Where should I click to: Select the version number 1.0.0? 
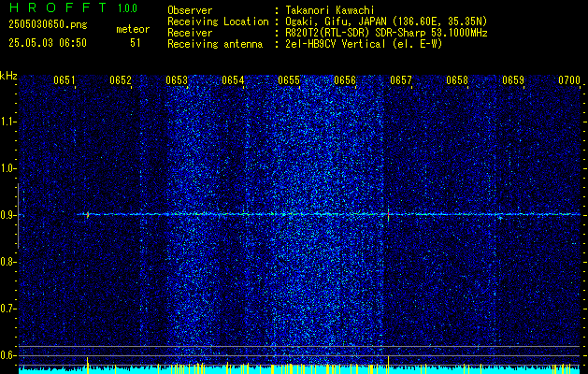tap(127, 7)
